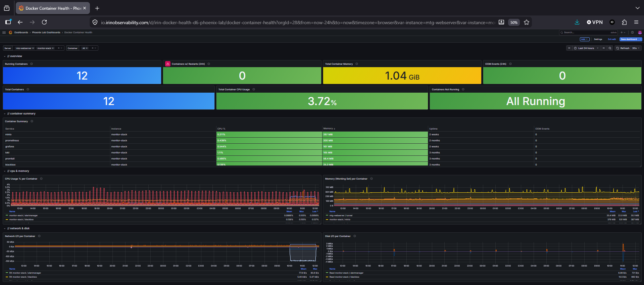Screen dimensions: 644x285
Task: Click the Containers w/ Restarts alert icon
Action: click(x=168, y=64)
